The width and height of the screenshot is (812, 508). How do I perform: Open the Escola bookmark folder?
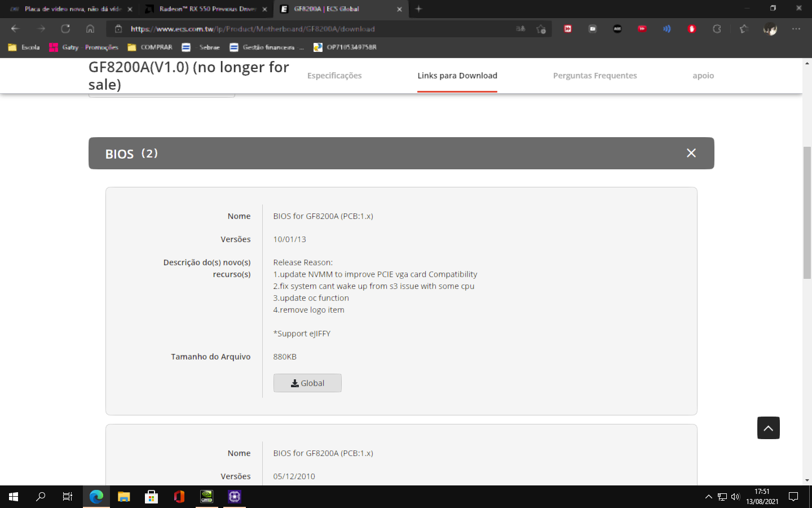click(24, 47)
